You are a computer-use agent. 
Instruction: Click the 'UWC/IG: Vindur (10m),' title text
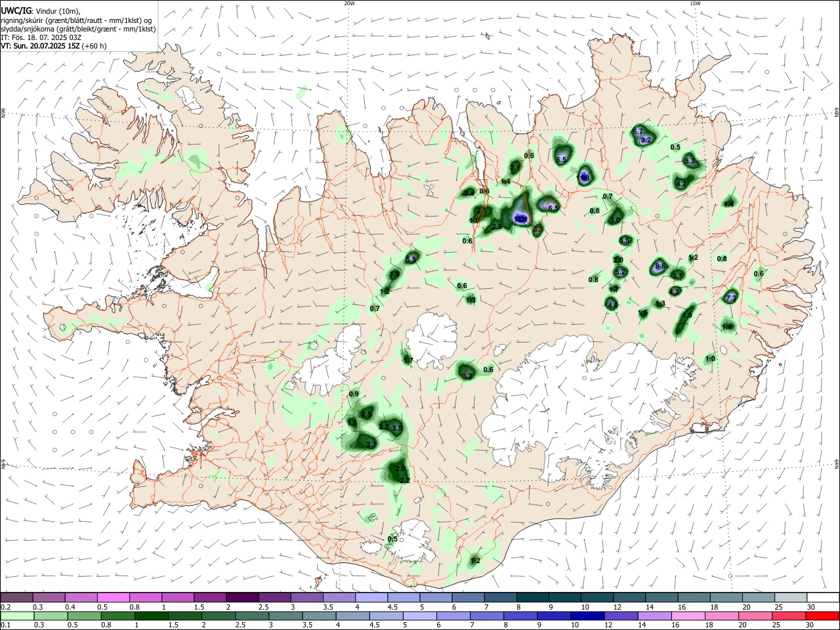40,11
